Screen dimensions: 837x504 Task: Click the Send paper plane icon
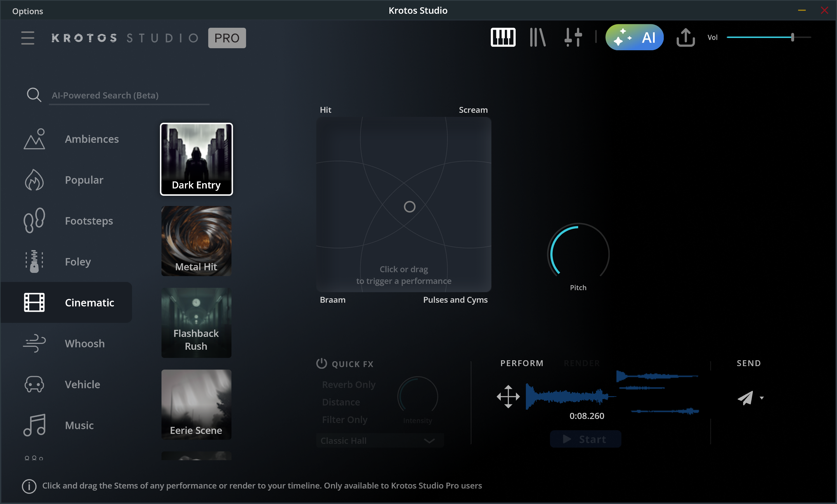tap(745, 398)
